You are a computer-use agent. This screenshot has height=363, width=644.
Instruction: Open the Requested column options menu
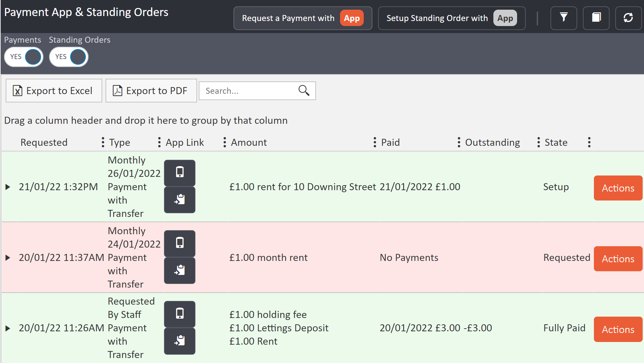(x=103, y=142)
